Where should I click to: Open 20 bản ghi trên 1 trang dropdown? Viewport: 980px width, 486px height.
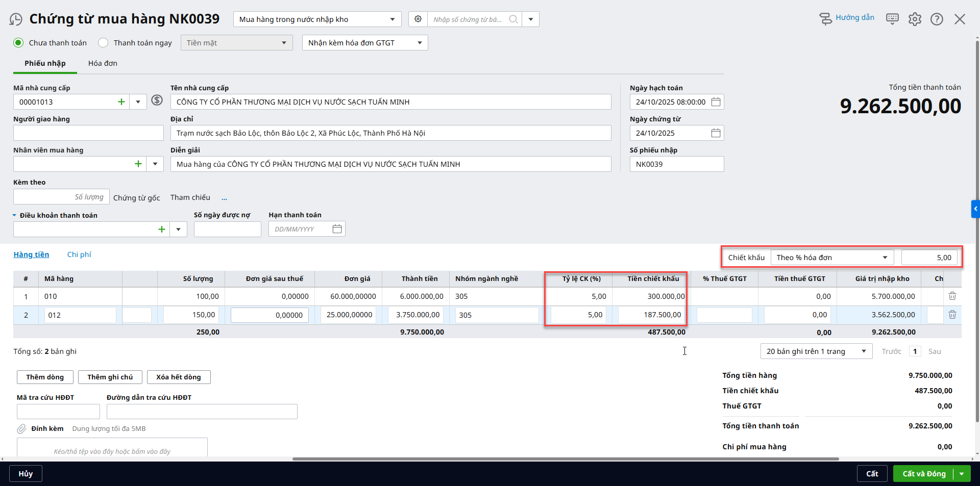coord(816,351)
